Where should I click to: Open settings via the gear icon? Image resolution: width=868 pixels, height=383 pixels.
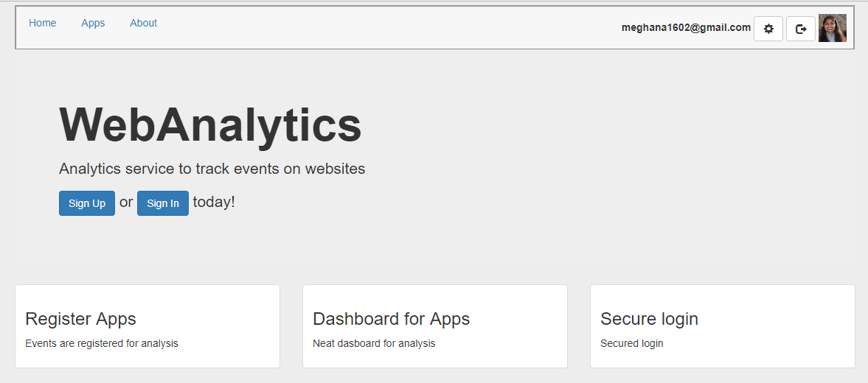(768, 29)
